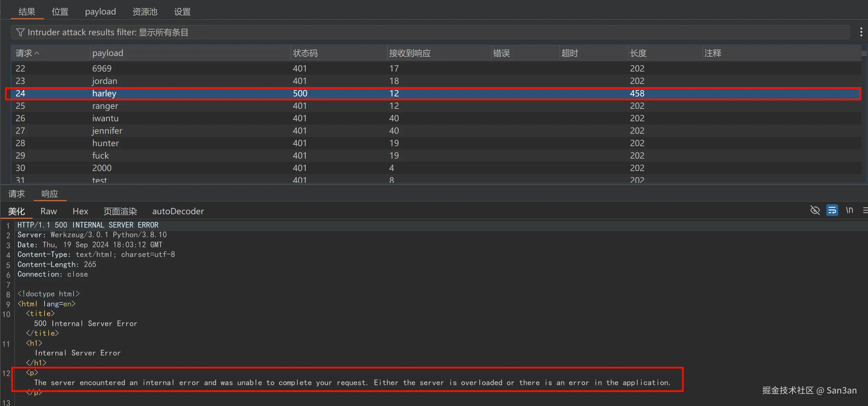Toggle the \n non-printable characters button
Viewport: 868px width, 406px height.
click(849, 210)
